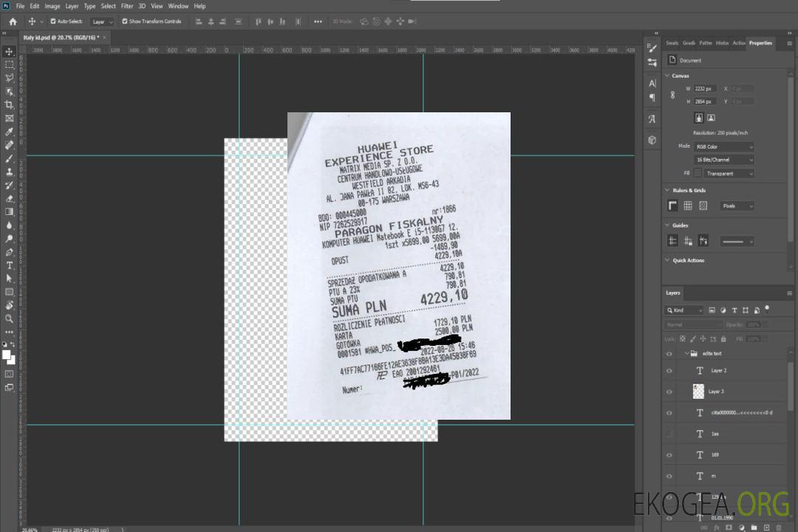798x532 pixels.
Task: Open the Paragraph panel icon
Action: tap(652, 98)
